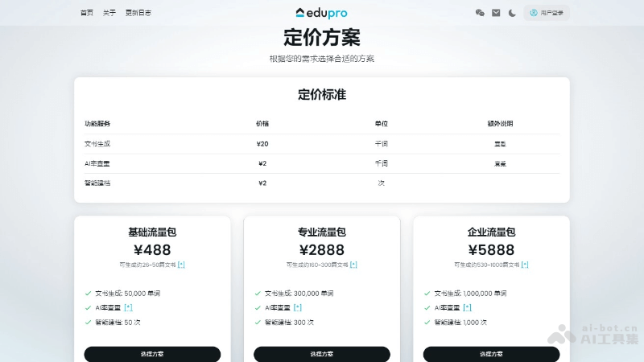644x362 pixels.
Task: Click 查看 link in the AI率查重 row
Action: (x=500, y=163)
